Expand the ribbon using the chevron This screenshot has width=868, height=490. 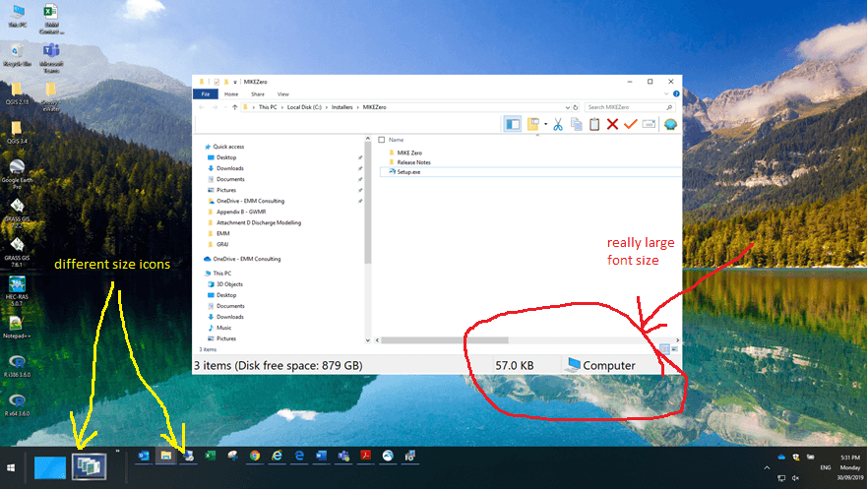tap(664, 93)
